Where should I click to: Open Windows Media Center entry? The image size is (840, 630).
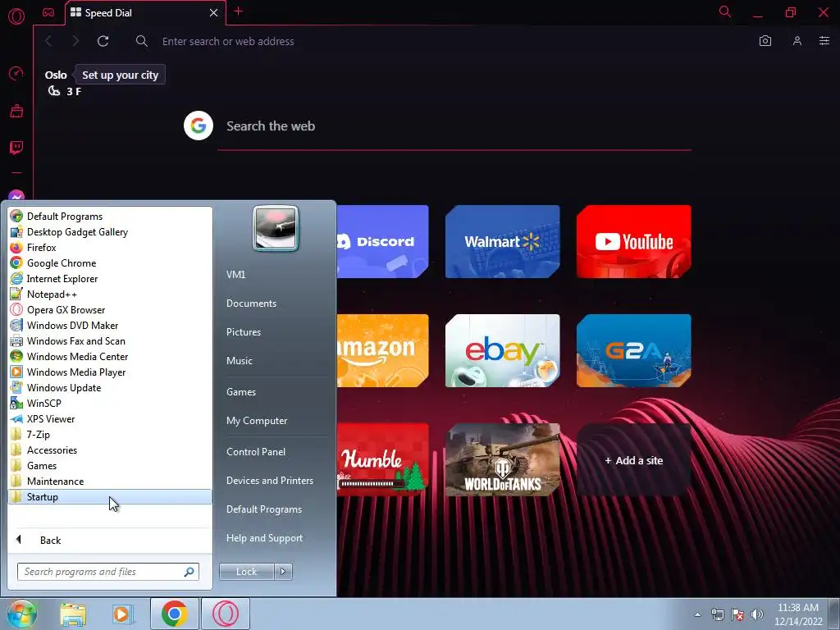pos(110,356)
